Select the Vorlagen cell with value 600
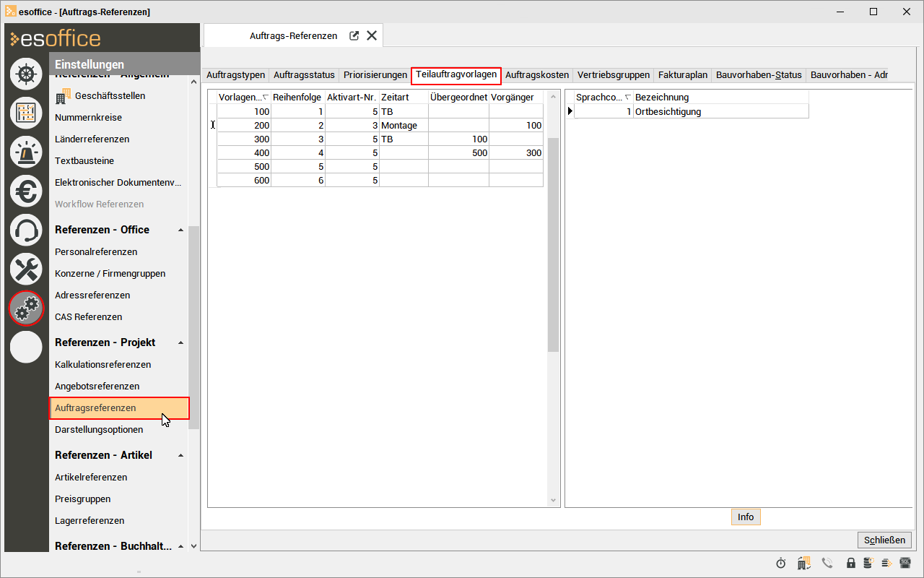Viewport: 924px width, 578px height. 244,180
